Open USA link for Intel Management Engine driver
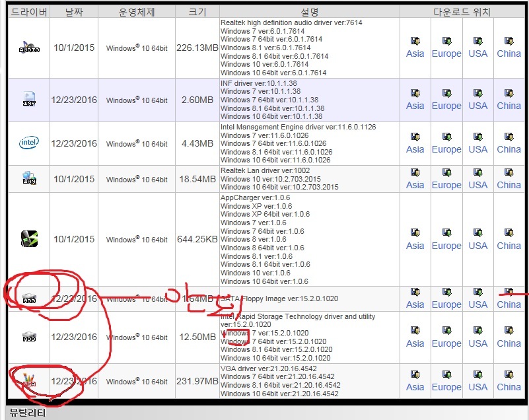 [x=477, y=149]
